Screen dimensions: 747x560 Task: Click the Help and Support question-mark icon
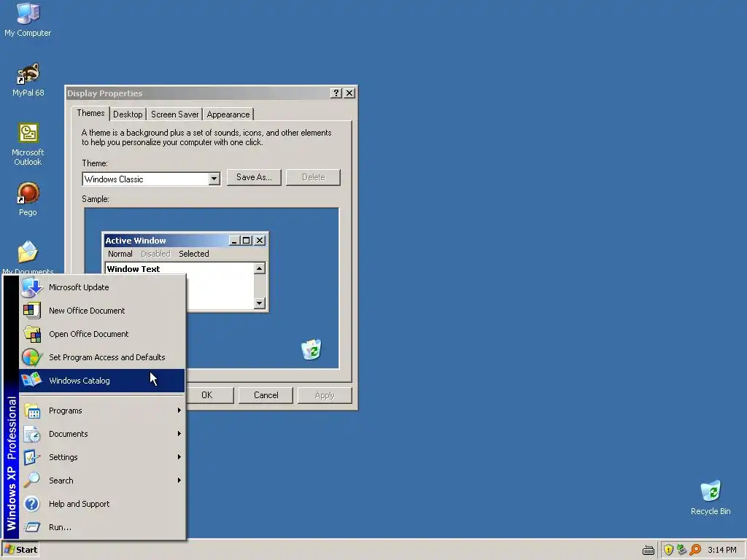point(32,504)
